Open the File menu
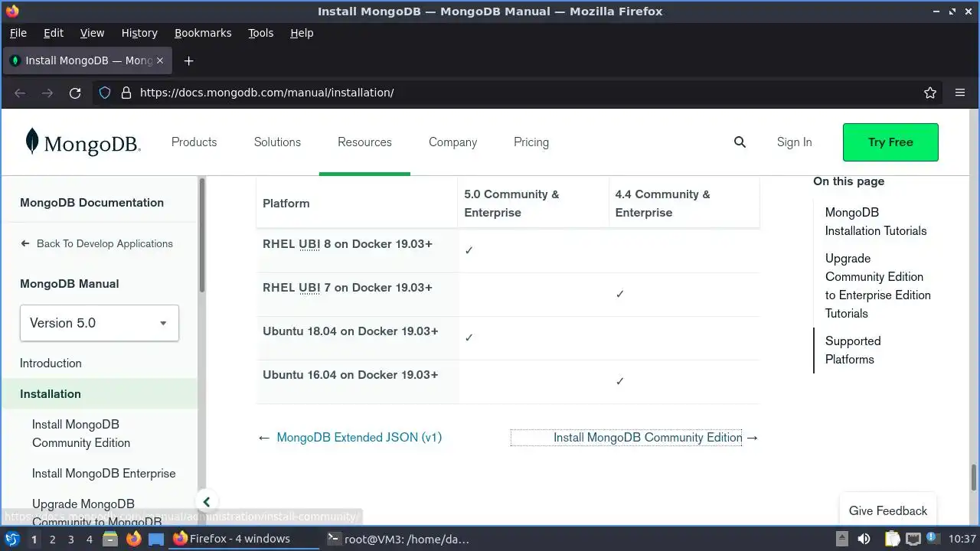This screenshot has height=551, width=980. pyautogui.click(x=18, y=33)
